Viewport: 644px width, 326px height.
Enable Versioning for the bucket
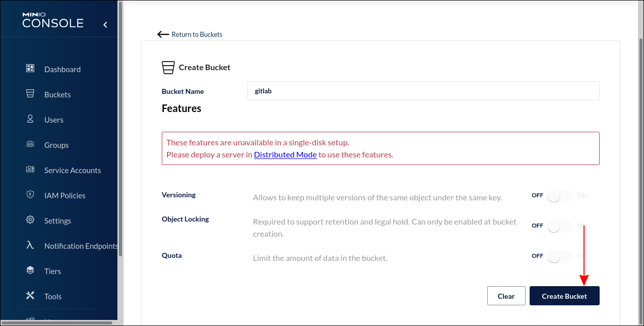pos(559,195)
